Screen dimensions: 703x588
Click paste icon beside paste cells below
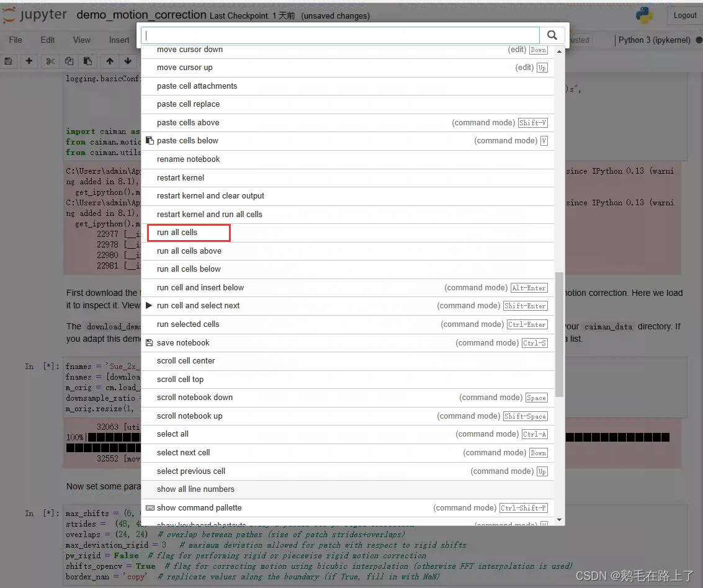click(x=150, y=141)
